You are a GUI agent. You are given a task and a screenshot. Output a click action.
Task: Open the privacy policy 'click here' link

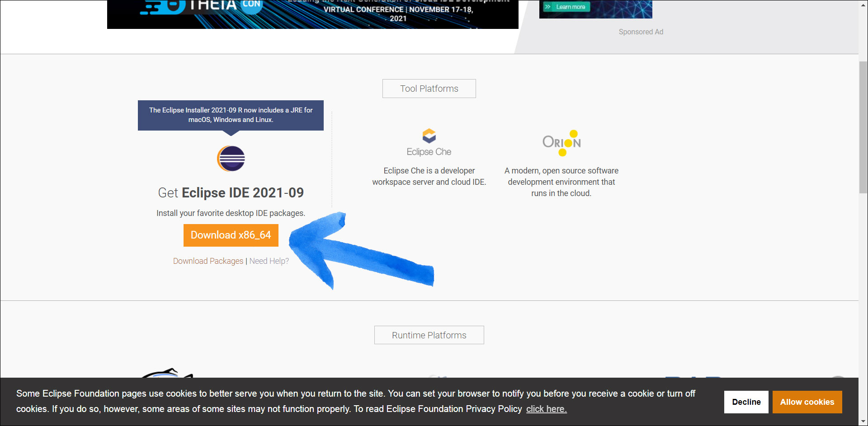pos(546,409)
